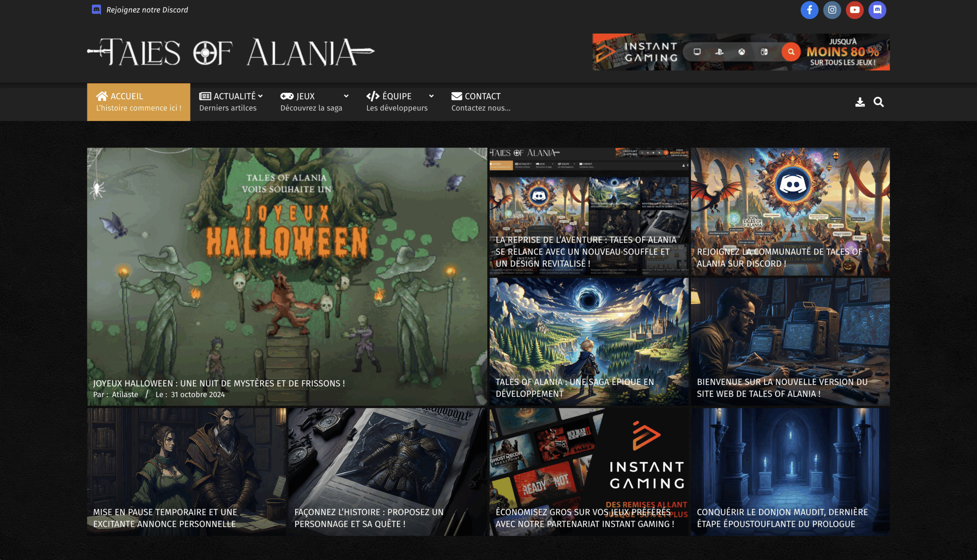Open Façonnez l'histoire article title
Image resolution: width=977 pixels, height=560 pixels.
369,518
